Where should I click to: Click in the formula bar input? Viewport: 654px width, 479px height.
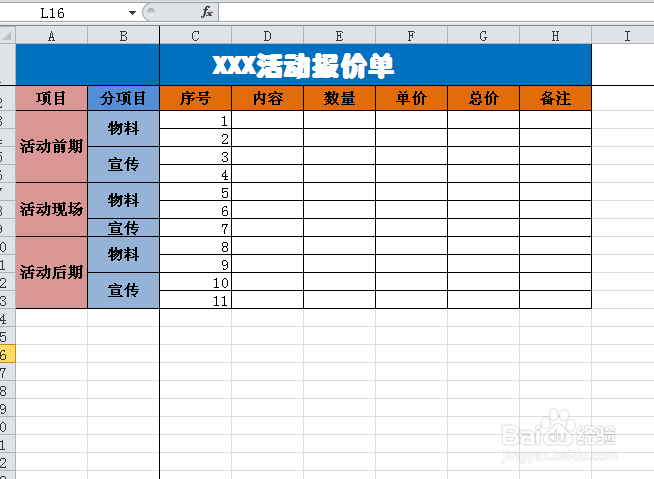tap(436, 13)
